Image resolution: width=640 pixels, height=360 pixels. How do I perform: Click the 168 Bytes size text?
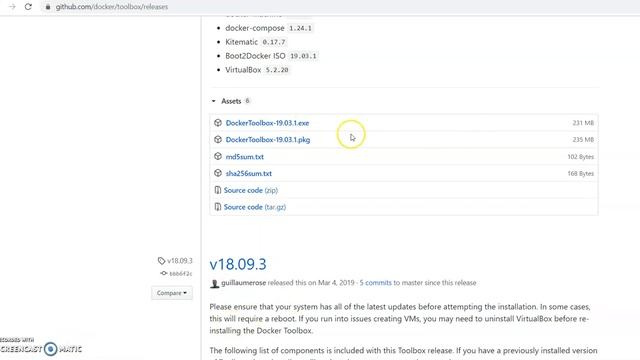(580, 173)
